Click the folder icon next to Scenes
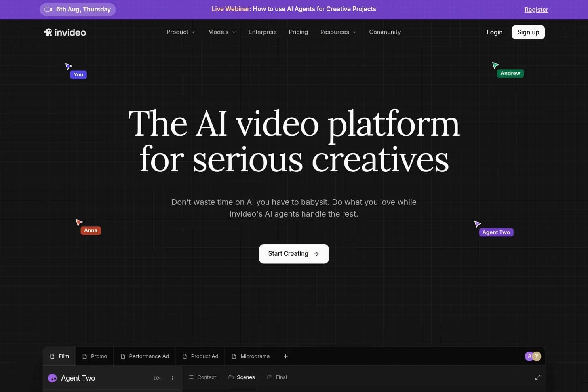 231,377
